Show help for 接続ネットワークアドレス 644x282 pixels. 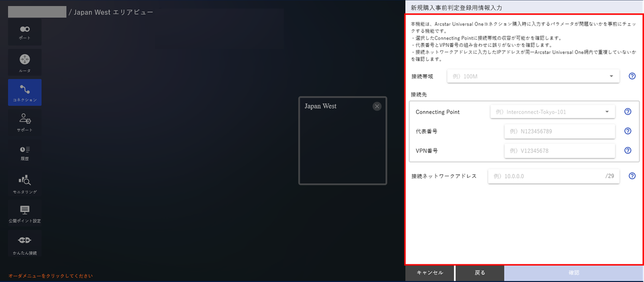pos(632,176)
